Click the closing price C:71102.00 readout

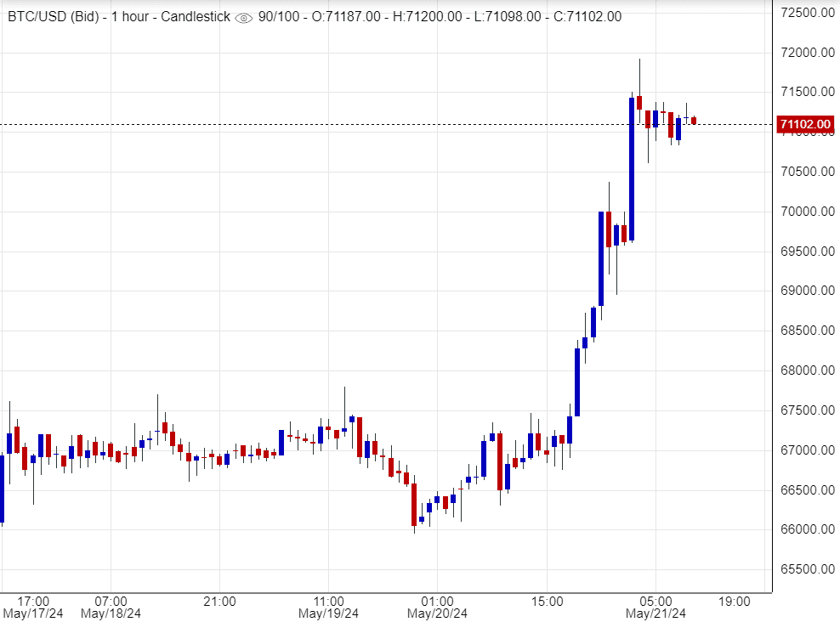click(x=582, y=17)
